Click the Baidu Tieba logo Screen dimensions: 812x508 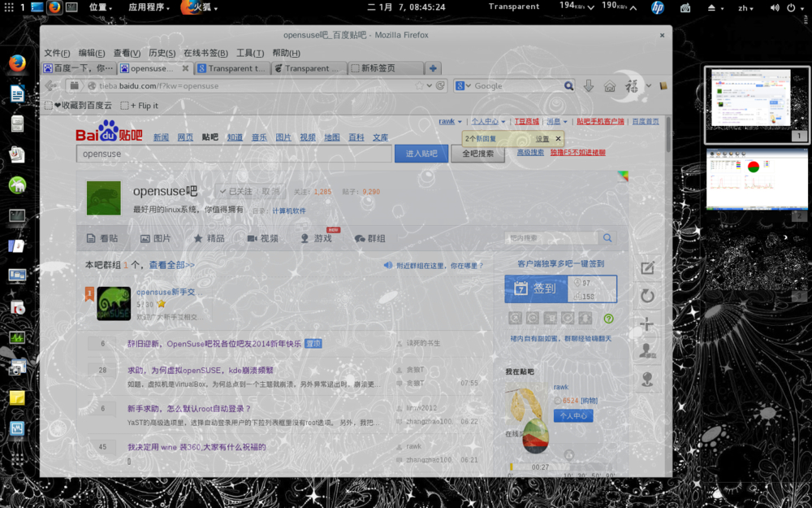(x=110, y=132)
